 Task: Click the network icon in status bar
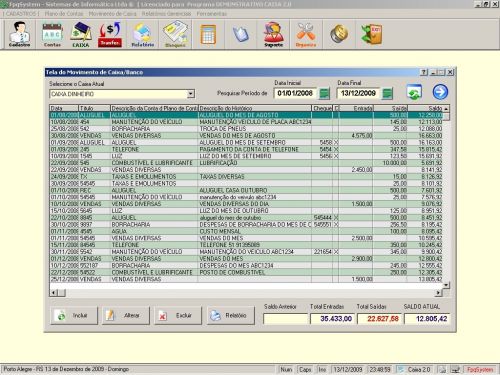click(455, 369)
